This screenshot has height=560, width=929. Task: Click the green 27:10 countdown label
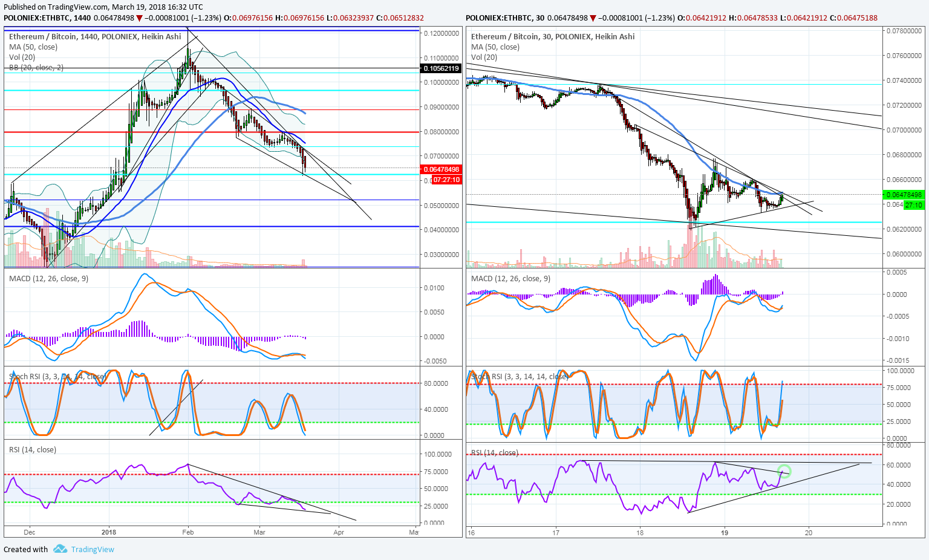point(913,205)
